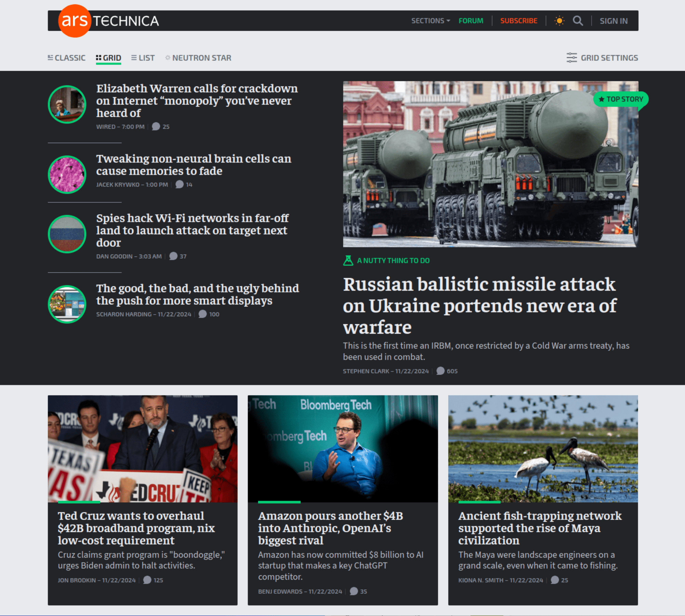Open Amazon Anthropic story image
Image resolution: width=685 pixels, height=616 pixels.
[x=343, y=449]
